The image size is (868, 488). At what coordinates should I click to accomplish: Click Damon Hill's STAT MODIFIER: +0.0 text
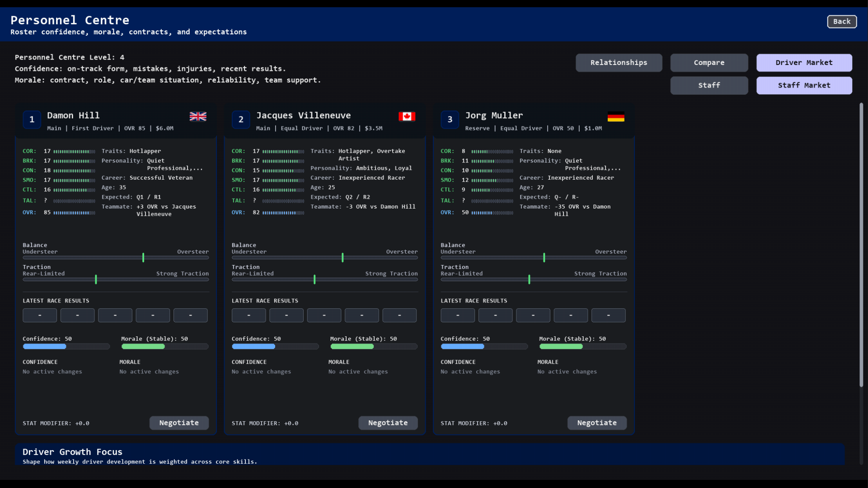click(x=56, y=423)
